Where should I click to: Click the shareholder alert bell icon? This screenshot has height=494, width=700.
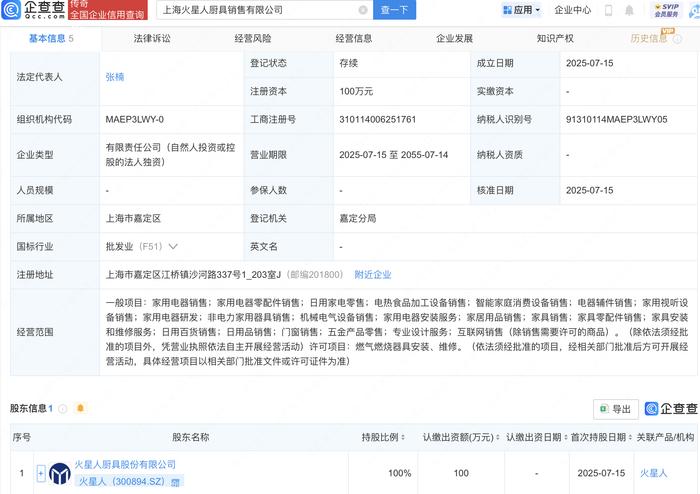pos(80,408)
